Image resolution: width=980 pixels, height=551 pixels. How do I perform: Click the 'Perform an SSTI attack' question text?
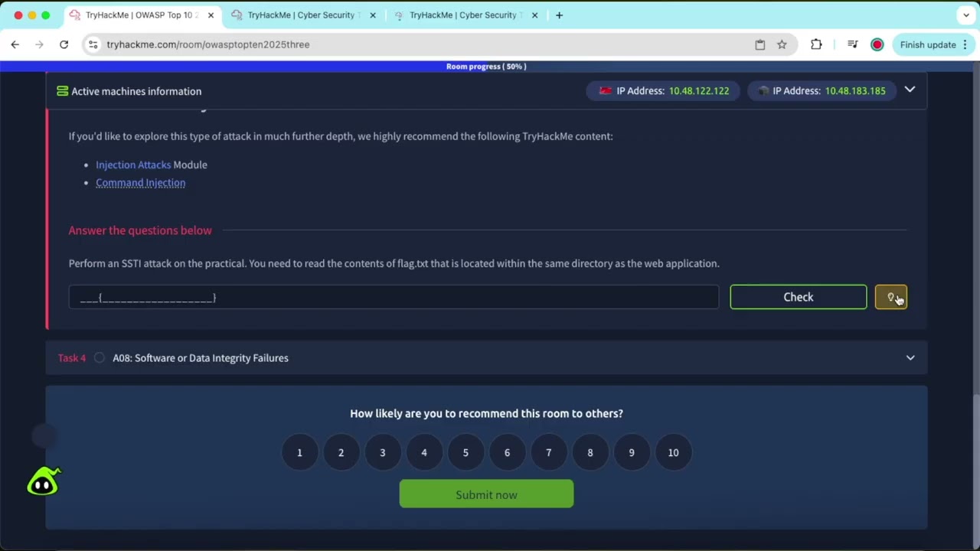coord(394,263)
